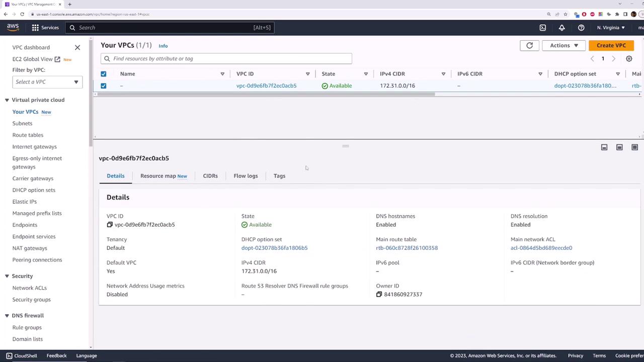
Task: Click the search magnifier in AWS search bar
Action: pos(72,28)
